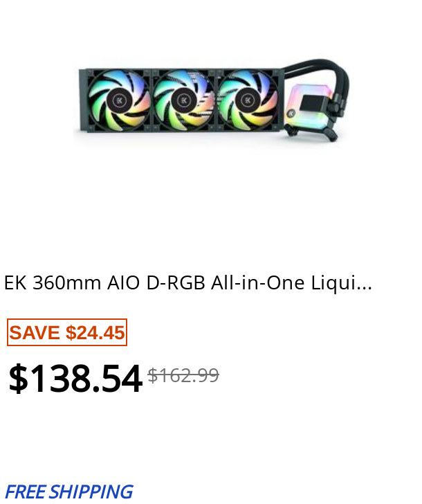Viewport: 422px width, 504px height.
Task: Select the FREE SHIPPING label
Action: (x=68, y=492)
